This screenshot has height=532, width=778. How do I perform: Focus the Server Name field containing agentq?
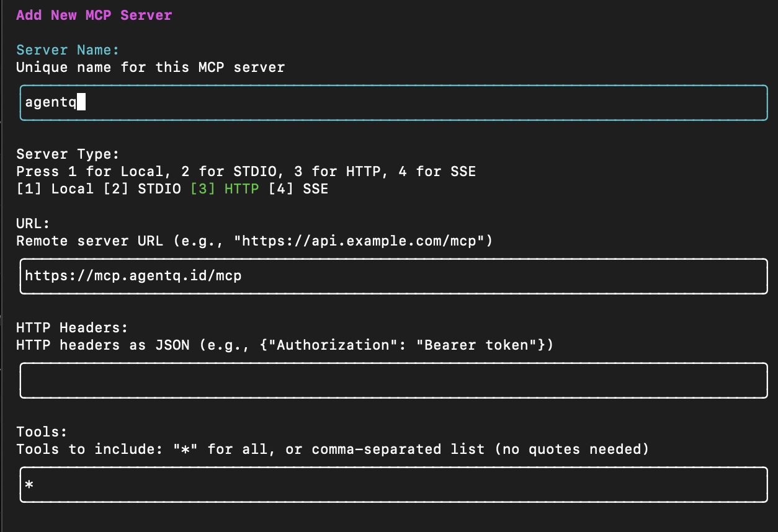(x=394, y=102)
